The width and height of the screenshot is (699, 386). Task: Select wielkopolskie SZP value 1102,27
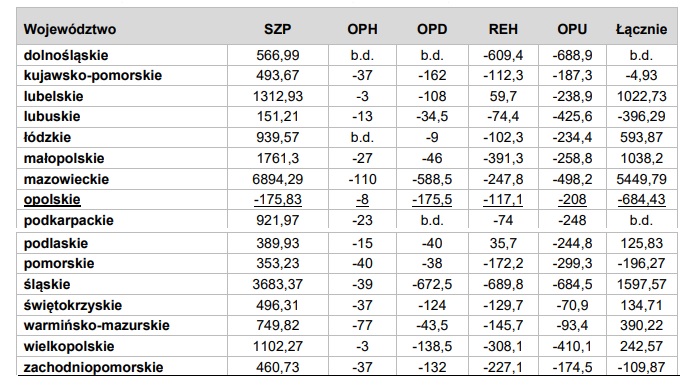(x=277, y=346)
